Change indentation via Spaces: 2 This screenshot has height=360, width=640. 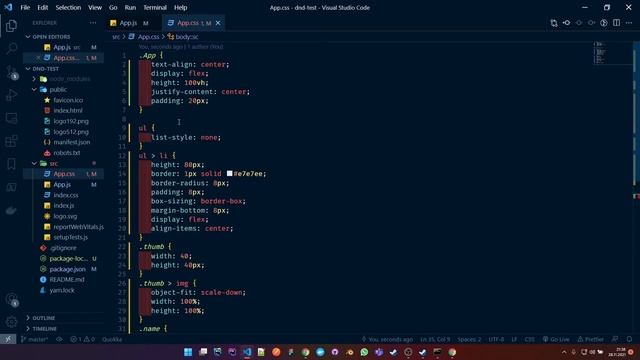point(469,339)
